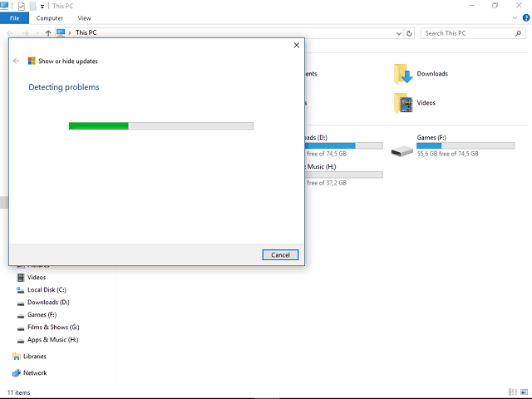The image size is (532, 399).
Task: Click the Local Disk (C:) sidebar icon
Action: click(20, 290)
